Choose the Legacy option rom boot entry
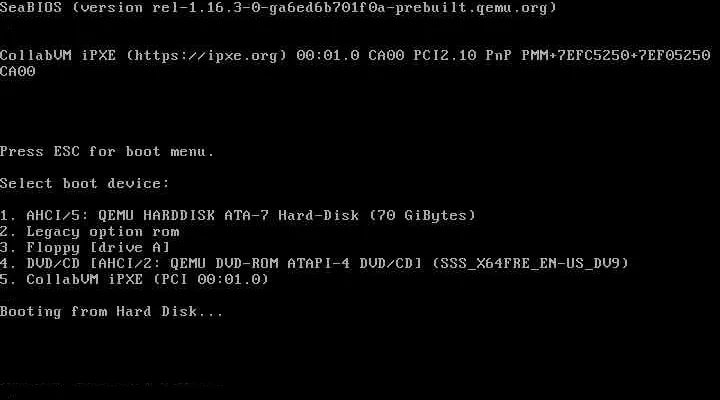Viewport: 720px width, 400px height. (90, 231)
